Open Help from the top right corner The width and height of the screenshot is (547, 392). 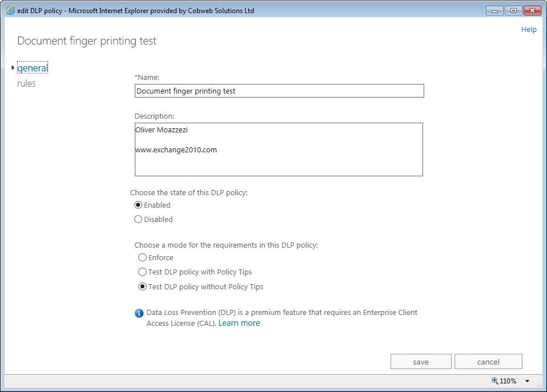coord(529,29)
